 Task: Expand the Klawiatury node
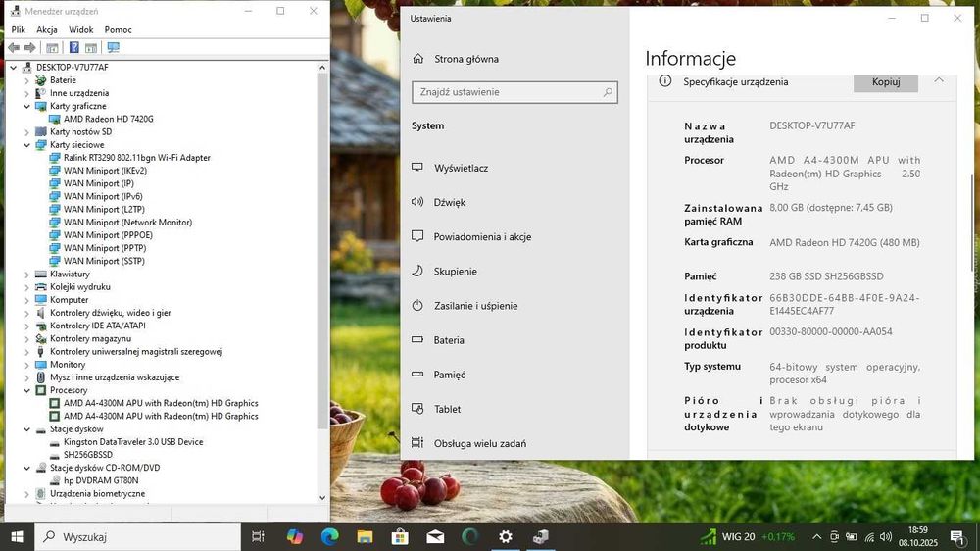pos(26,275)
